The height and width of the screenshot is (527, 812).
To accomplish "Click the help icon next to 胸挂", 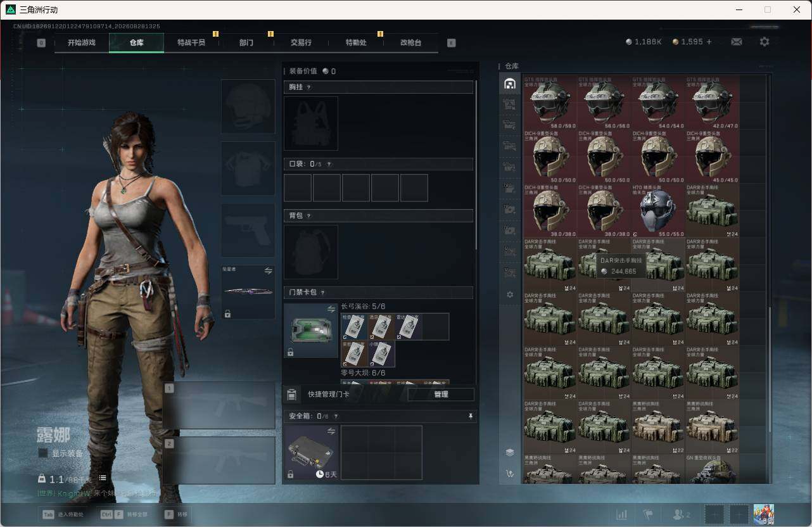I will pyautogui.click(x=309, y=87).
